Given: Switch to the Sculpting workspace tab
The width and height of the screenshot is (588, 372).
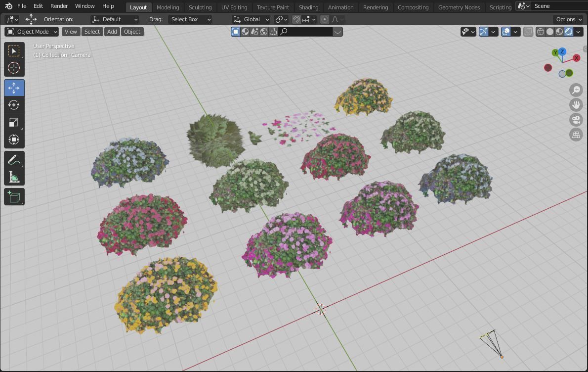Looking at the screenshot, I should tap(200, 7).
